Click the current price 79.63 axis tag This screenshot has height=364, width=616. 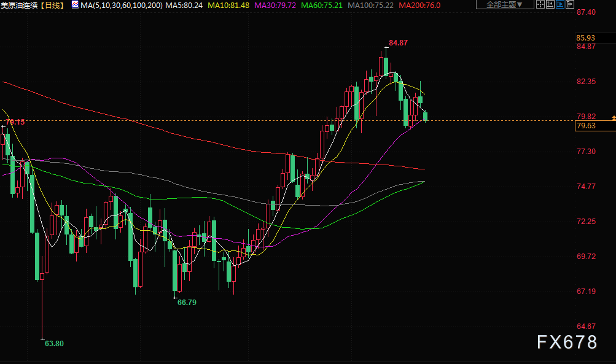pos(595,126)
